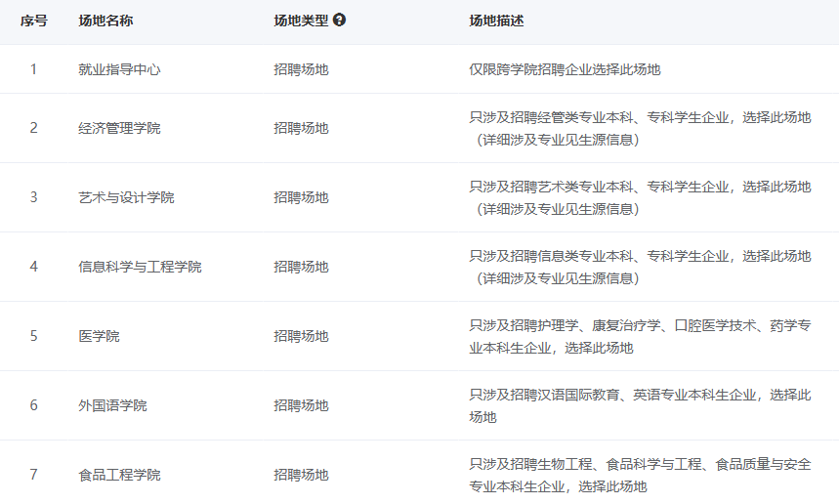Click 招聘场地 type in the 医学院 row
The image size is (839, 504).
(301, 336)
